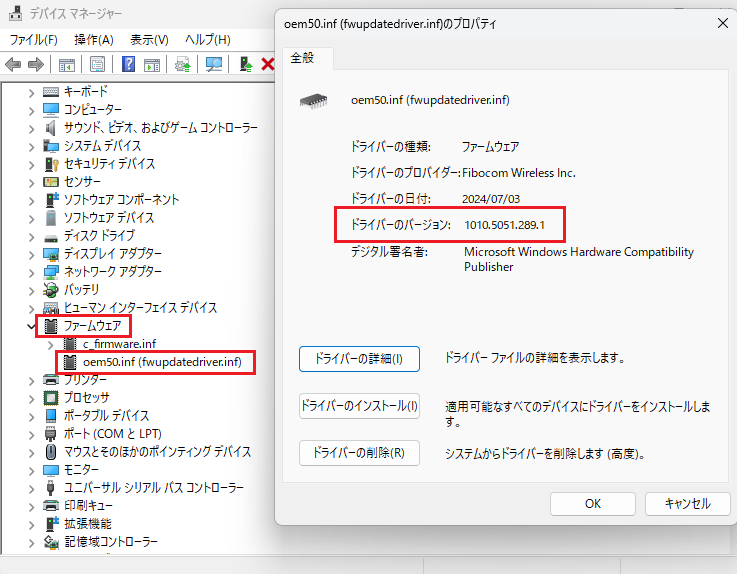
Task: Click the セキュリティ デバイス key icon
Action: pos(51,164)
